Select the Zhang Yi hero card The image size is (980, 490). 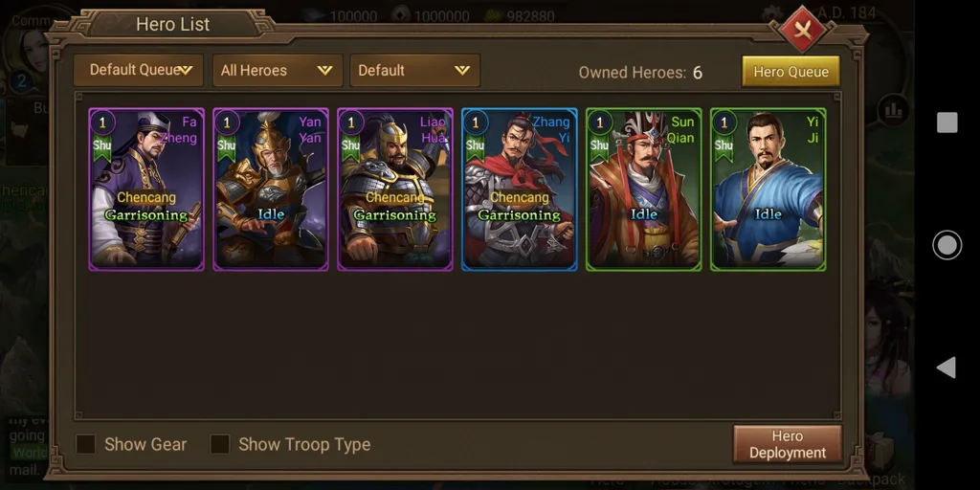click(520, 189)
